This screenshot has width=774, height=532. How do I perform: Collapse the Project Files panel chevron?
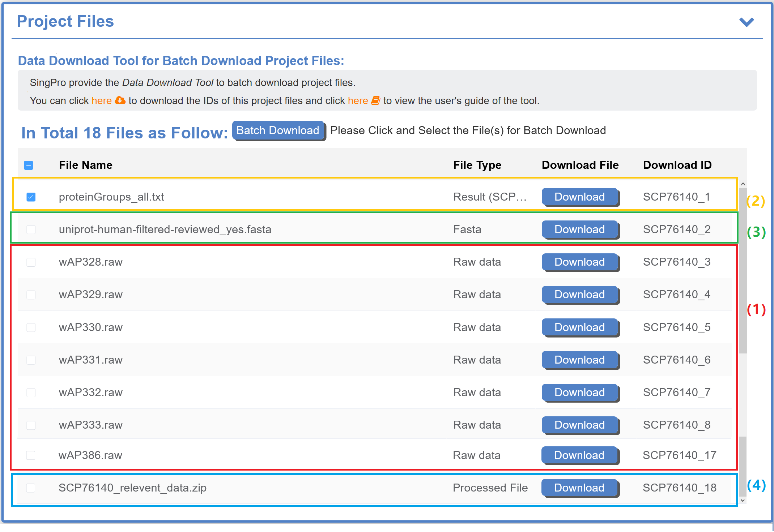[746, 22]
